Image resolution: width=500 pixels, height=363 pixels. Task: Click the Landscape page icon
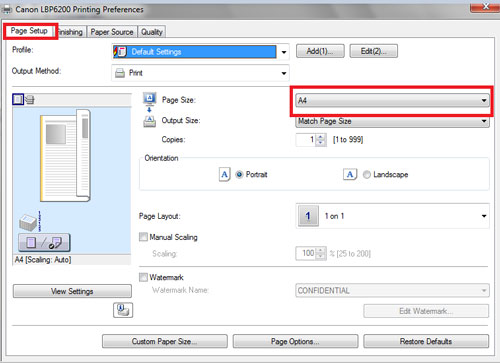(350, 174)
